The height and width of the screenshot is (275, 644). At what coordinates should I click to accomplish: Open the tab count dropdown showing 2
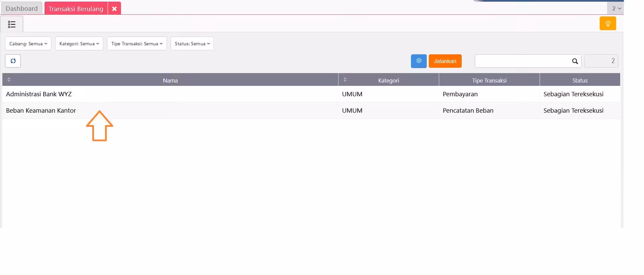616,8
